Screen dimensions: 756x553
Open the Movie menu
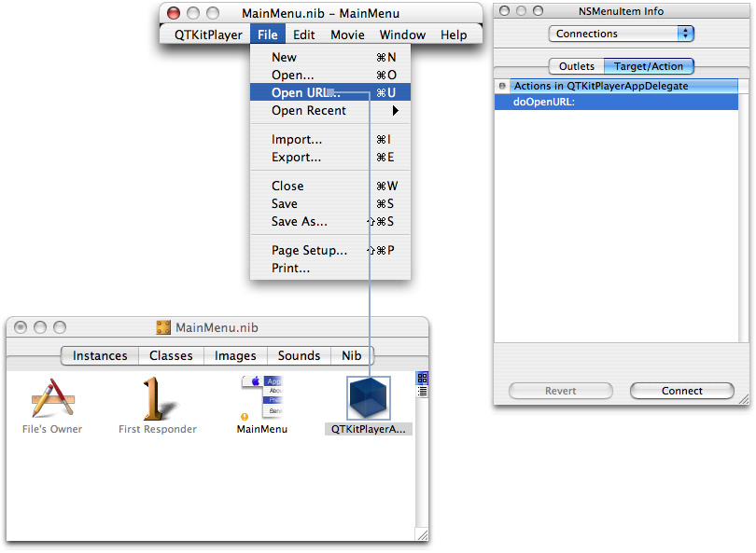click(347, 35)
